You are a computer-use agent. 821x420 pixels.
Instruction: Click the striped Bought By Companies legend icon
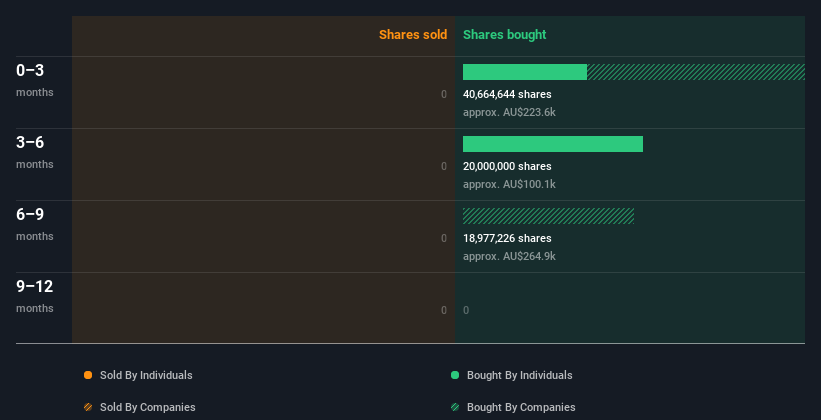pos(455,407)
